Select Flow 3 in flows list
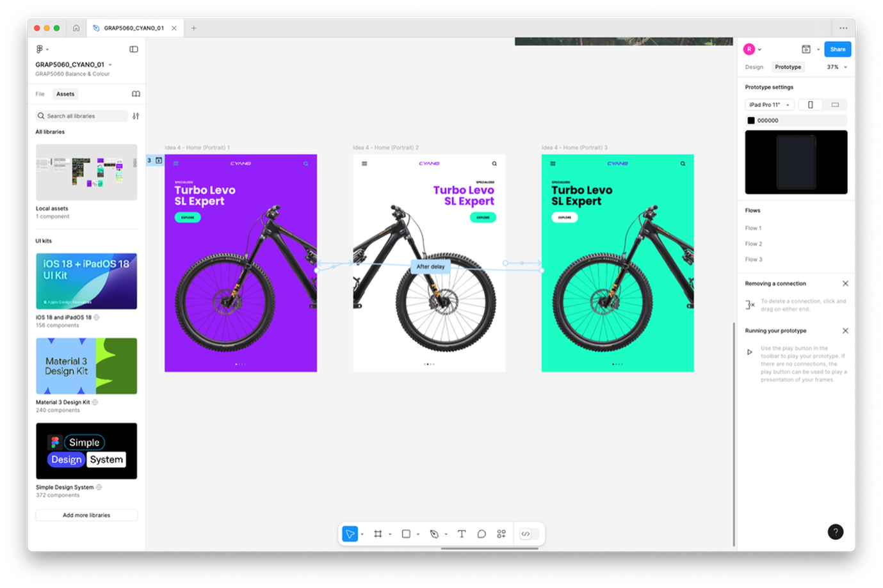 754,260
